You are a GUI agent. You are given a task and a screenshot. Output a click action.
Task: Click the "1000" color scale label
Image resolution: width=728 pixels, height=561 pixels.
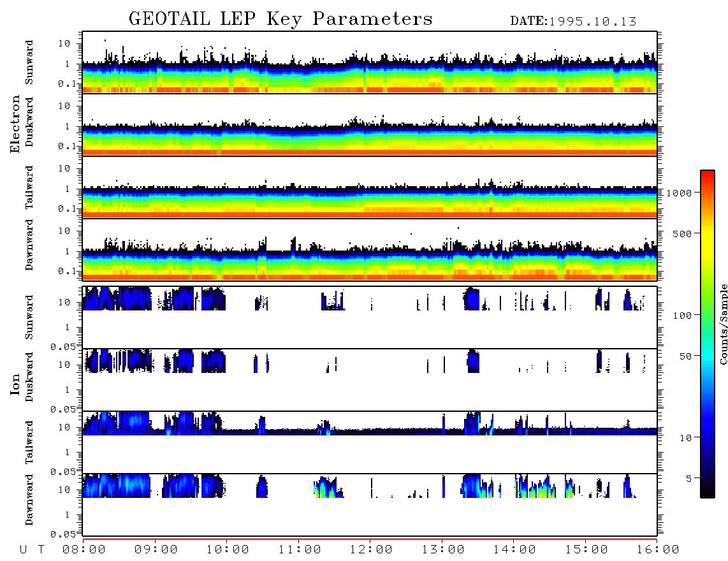point(680,193)
